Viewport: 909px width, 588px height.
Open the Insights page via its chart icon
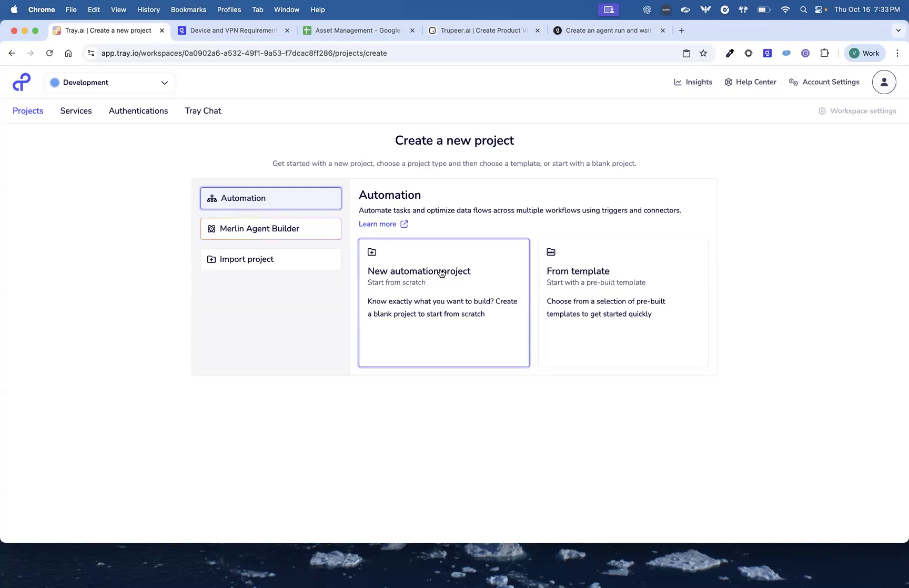click(678, 82)
